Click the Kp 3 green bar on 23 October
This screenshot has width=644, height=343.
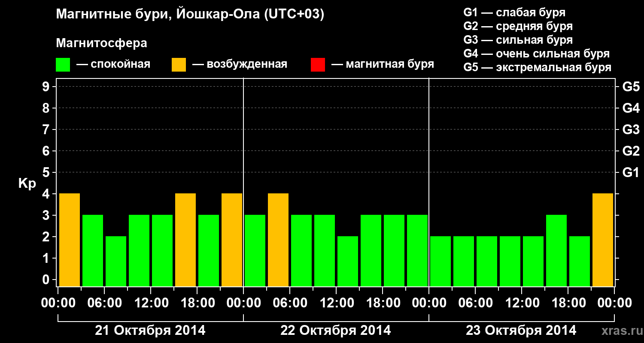click(556, 251)
